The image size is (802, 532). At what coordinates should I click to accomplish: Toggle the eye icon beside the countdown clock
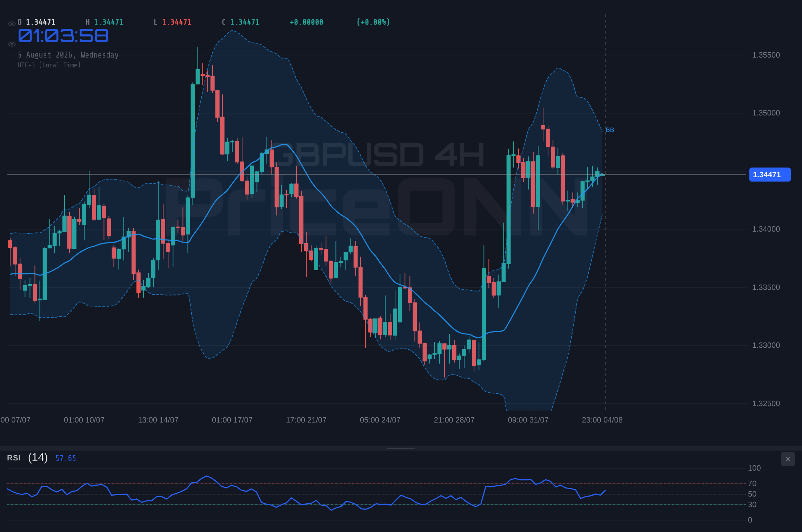pyautogui.click(x=12, y=44)
